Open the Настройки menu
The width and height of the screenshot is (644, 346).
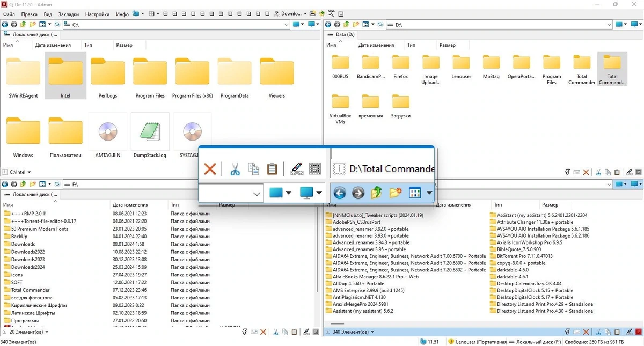[97, 14]
